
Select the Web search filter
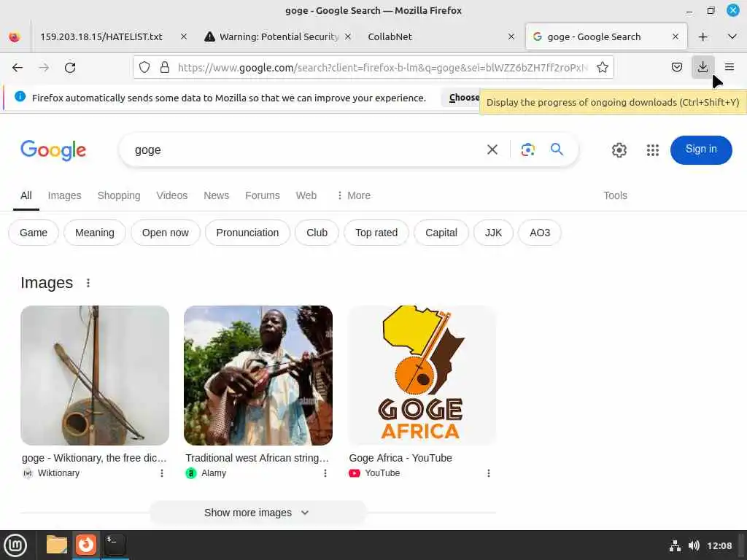point(306,195)
